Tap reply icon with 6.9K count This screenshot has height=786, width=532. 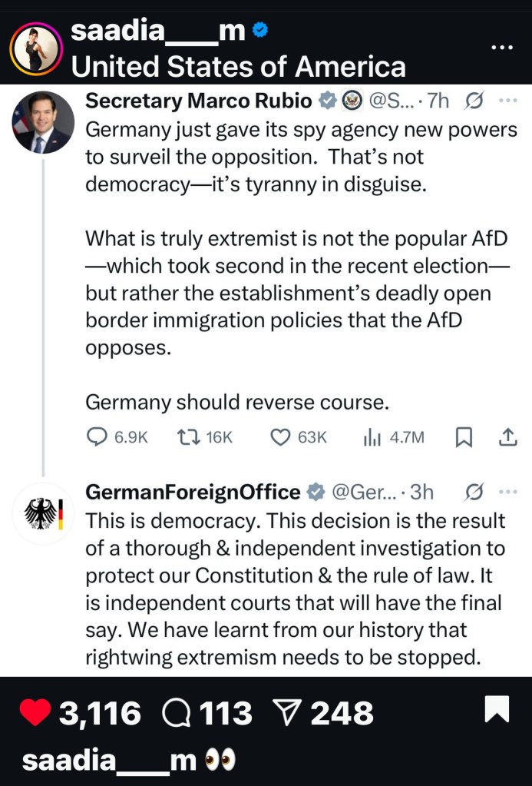coord(97,437)
